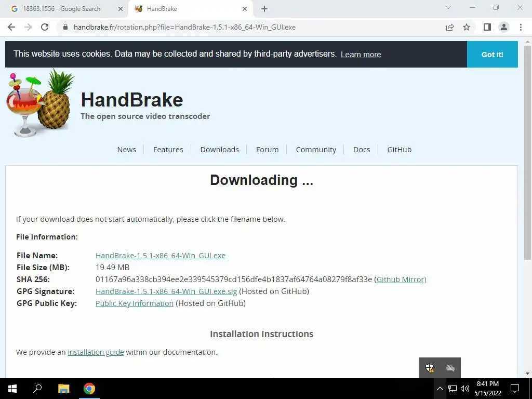532x399 pixels.
Task: Close the HandBrake tab
Action: coord(245,9)
